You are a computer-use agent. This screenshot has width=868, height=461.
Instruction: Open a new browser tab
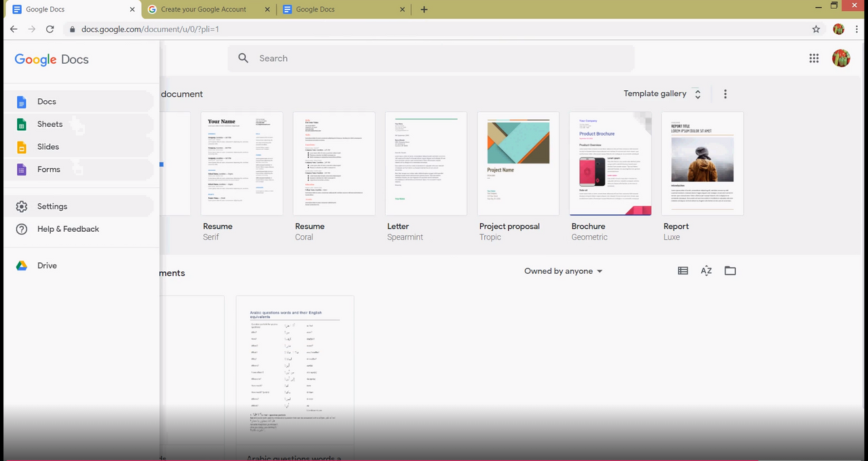[424, 9]
